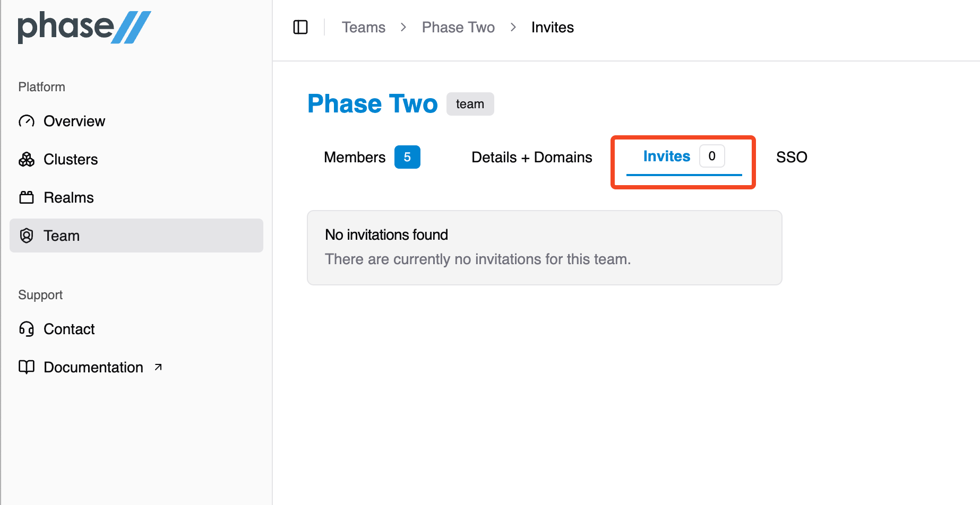Navigate to Teams via the breadcrumb
This screenshot has width=980, height=505.
click(x=364, y=27)
